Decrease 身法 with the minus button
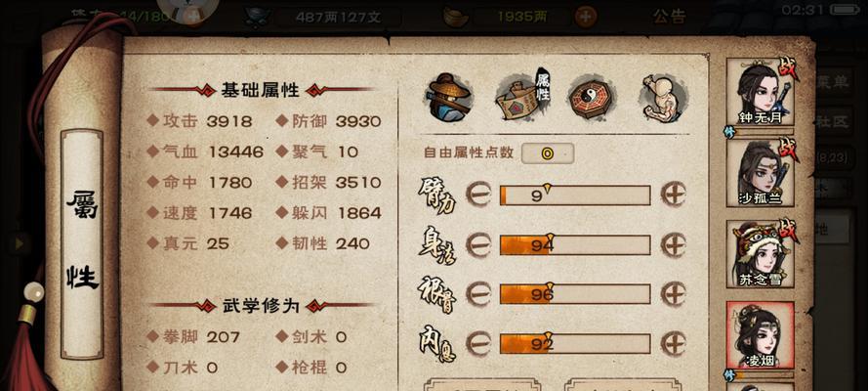The image size is (868, 391). 478,244
